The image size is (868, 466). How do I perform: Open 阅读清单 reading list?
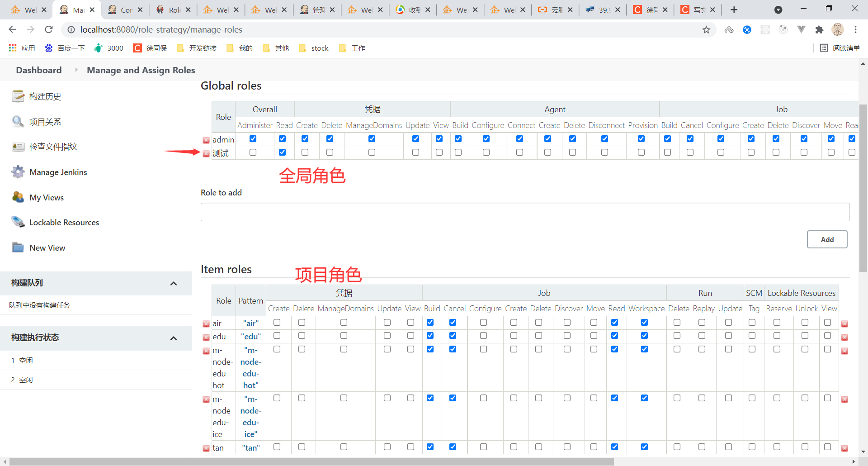tap(840, 48)
